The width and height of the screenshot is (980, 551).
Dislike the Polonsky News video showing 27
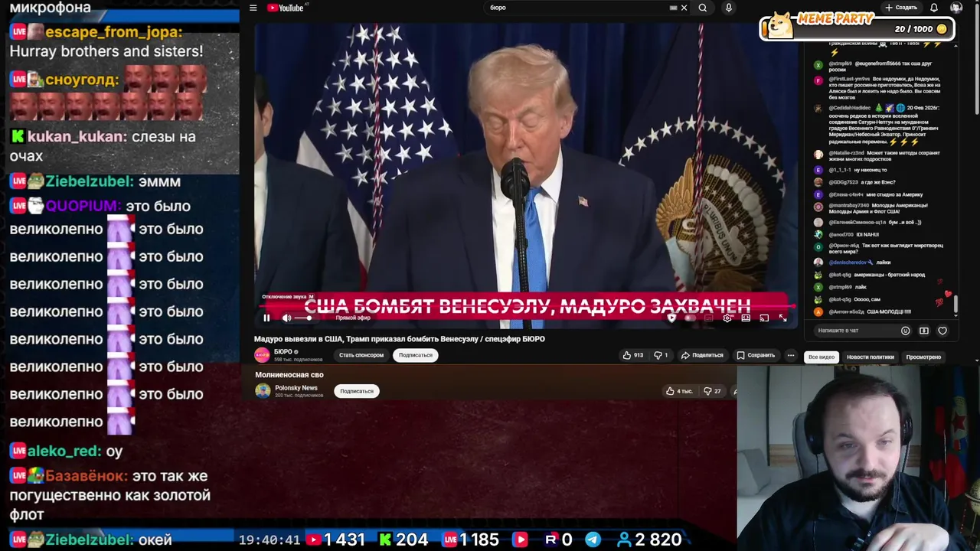[712, 391]
